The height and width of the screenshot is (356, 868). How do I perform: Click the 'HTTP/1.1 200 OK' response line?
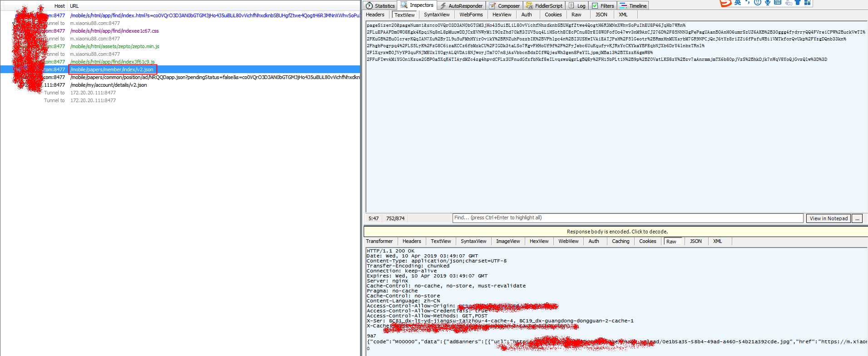pos(390,251)
